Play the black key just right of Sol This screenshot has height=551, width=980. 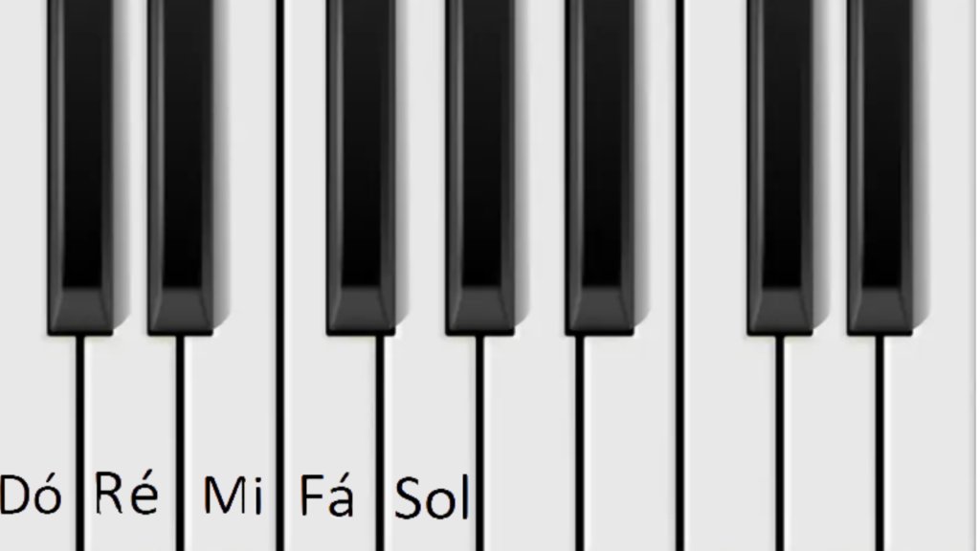tap(480, 165)
